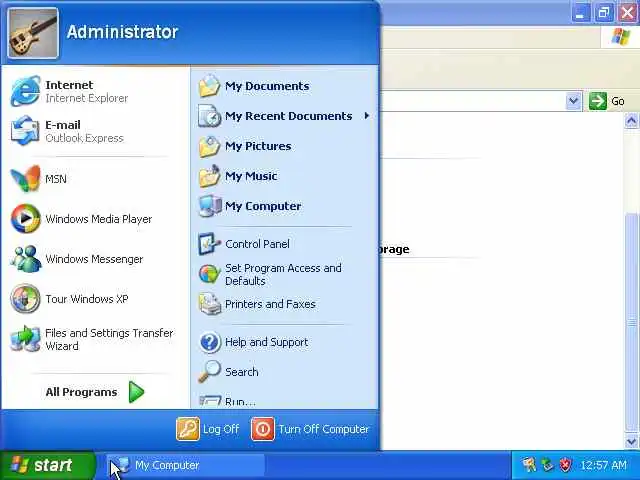This screenshot has width=640, height=480.
Task: Click the 12:57 AM clock
Action: click(x=603, y=465)
